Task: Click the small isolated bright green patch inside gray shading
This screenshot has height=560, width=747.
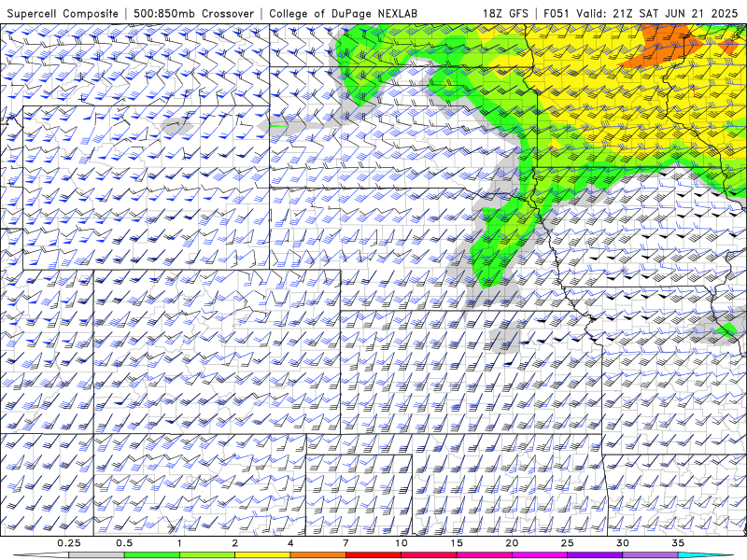Action: pos(726,329)
